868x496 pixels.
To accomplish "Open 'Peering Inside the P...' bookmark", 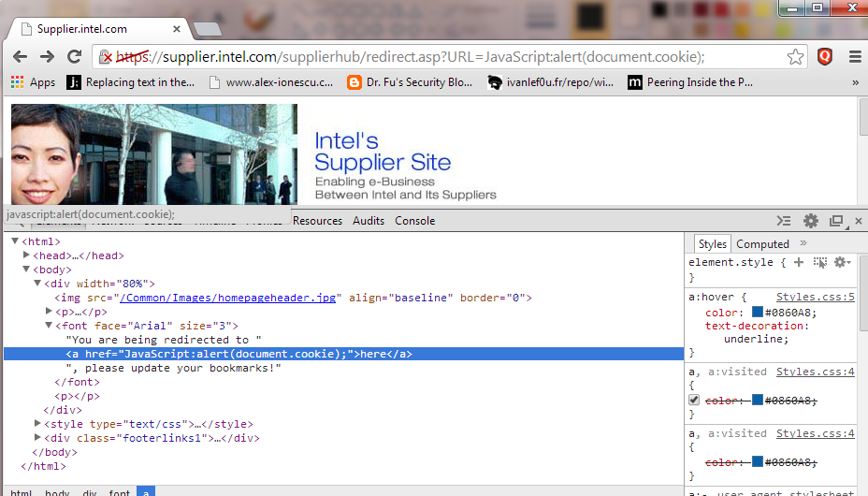I will 690,82.
